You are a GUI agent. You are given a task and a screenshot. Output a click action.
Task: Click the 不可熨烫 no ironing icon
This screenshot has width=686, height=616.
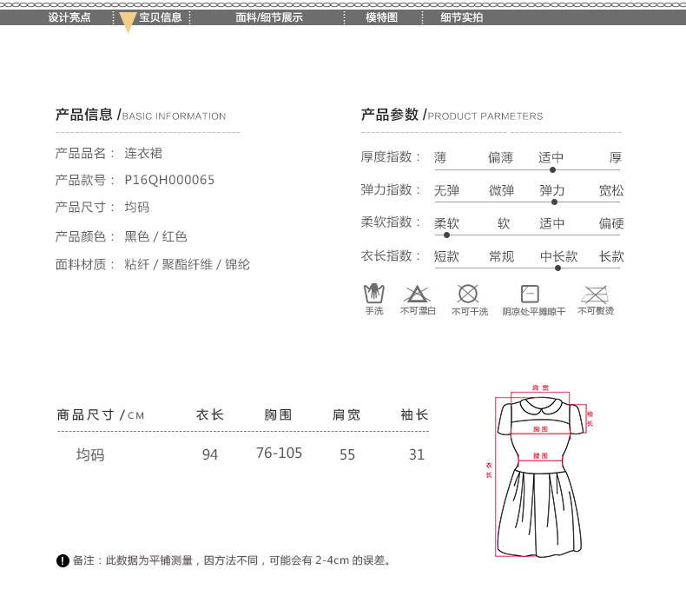click(x=595, y=295)
